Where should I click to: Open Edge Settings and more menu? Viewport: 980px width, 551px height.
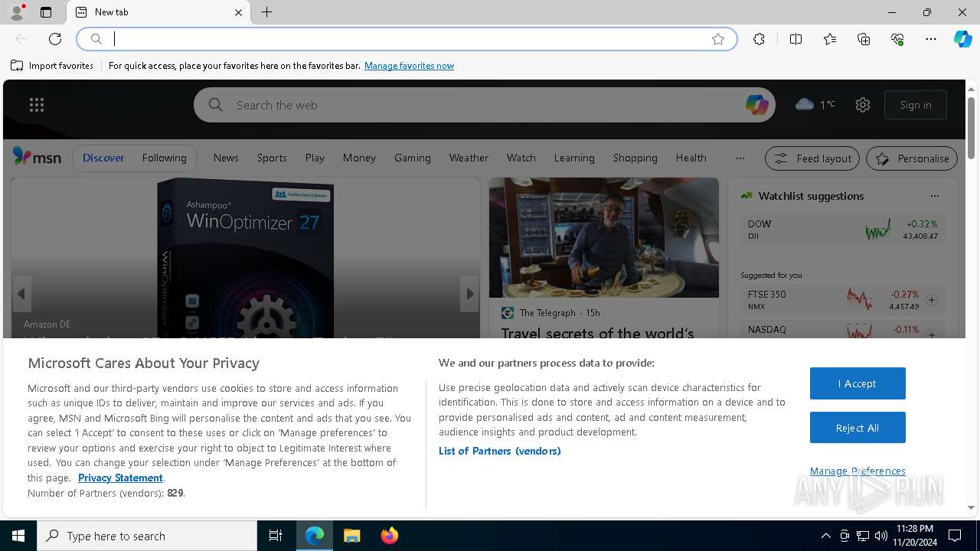[931, 39]
